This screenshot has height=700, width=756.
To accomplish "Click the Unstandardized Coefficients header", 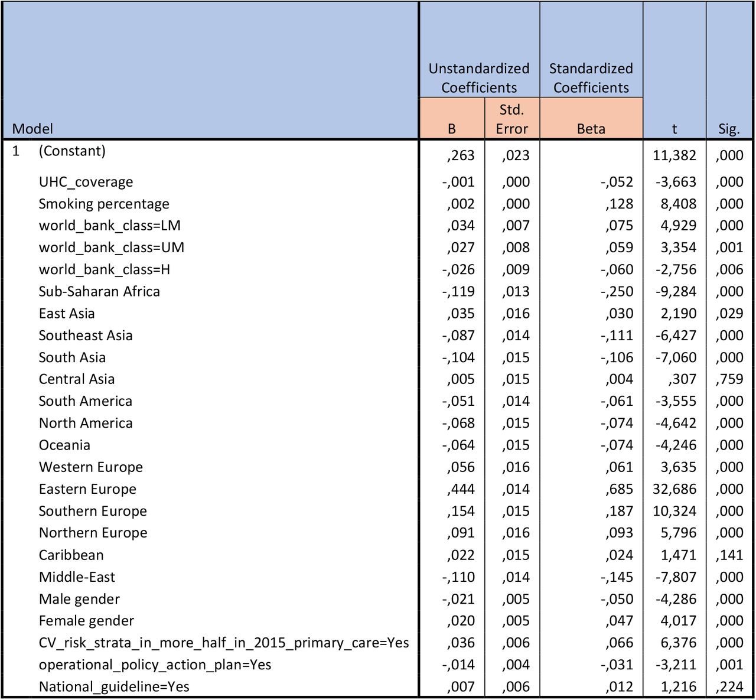I will point(479,78).
